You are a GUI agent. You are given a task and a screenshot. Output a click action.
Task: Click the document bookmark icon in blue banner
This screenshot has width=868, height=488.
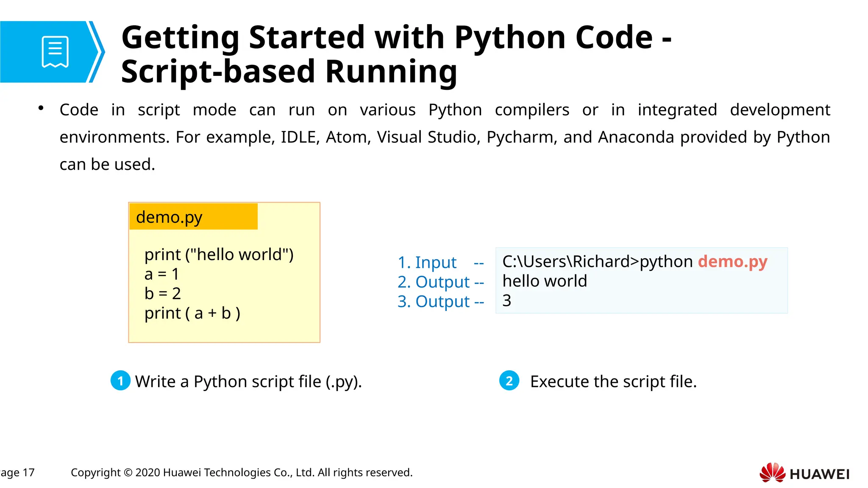tap(55, 52)
